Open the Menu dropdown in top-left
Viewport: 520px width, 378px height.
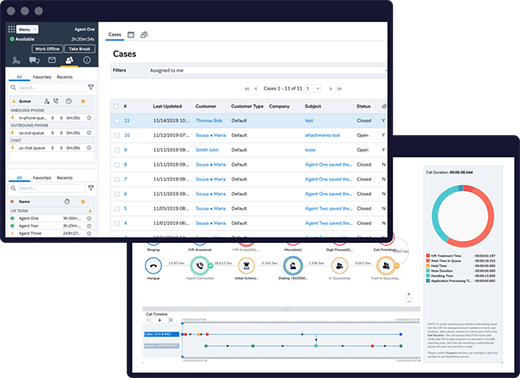[x=27, y=29]
